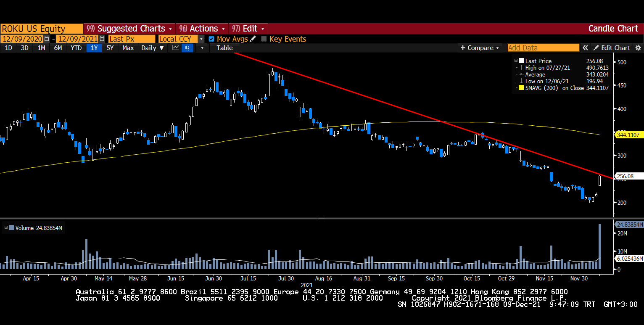Click the High on 07/27/21 legend row
Image resolution: width=644 pixels, height=325 pixels.
tap(564, 68)
